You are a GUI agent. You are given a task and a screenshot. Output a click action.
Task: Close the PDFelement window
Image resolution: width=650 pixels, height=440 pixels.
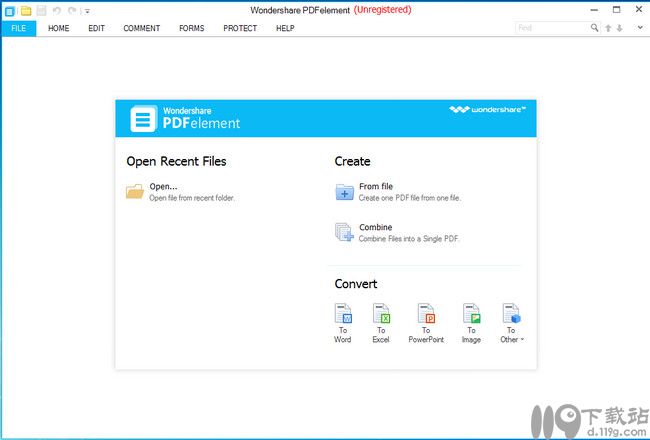639,9
